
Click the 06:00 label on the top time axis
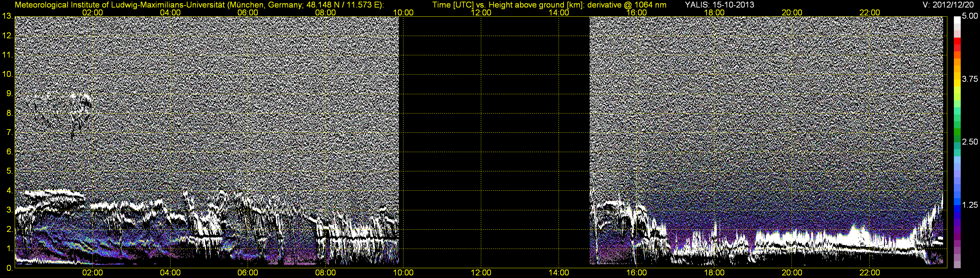point(248,12)
